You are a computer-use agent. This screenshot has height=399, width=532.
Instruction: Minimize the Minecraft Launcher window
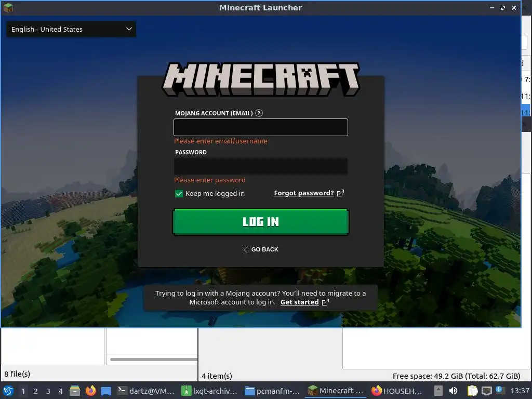pos(491,7)
